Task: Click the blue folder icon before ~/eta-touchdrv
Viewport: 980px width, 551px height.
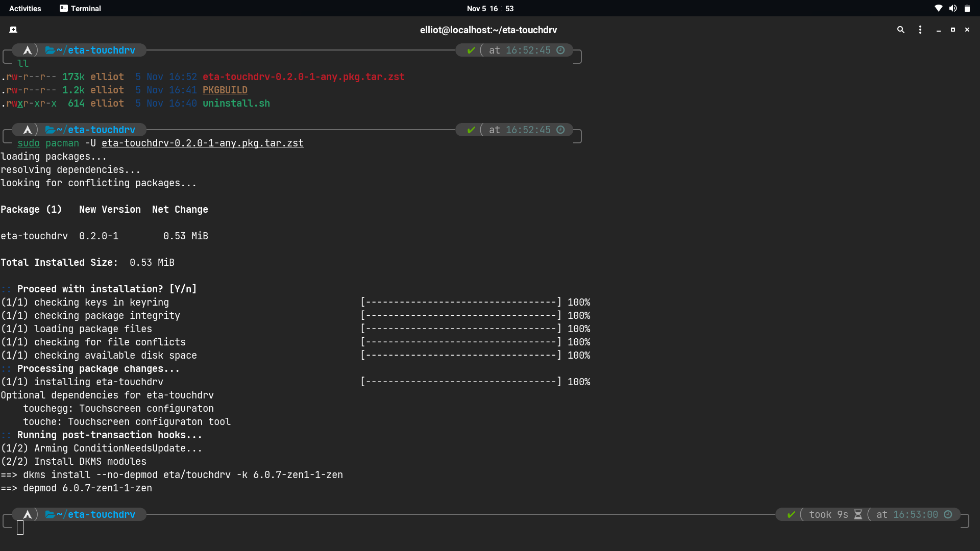Action: (x=50, y=50)
